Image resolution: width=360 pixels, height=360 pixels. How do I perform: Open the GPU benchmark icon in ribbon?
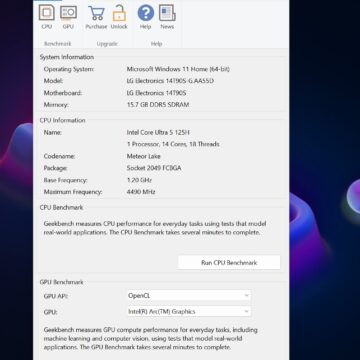coord(68,13)
